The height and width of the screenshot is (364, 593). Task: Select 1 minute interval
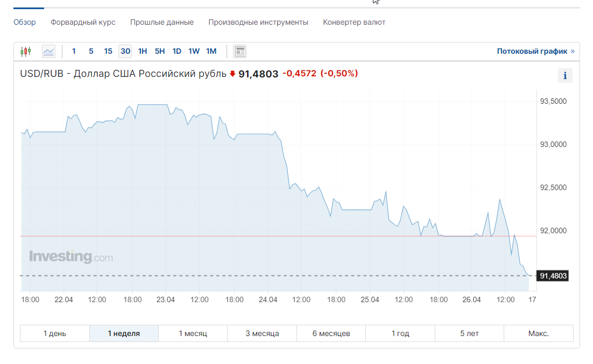click(74, 52)
